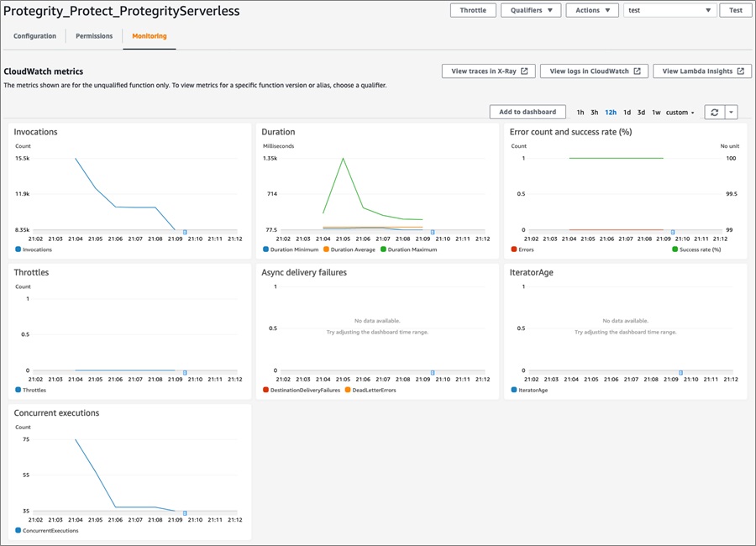Image resolution: width=756 pixels, height=546 pixels.
Task: Click the Duration Average legend swatch
Action: tap(327, 249)
